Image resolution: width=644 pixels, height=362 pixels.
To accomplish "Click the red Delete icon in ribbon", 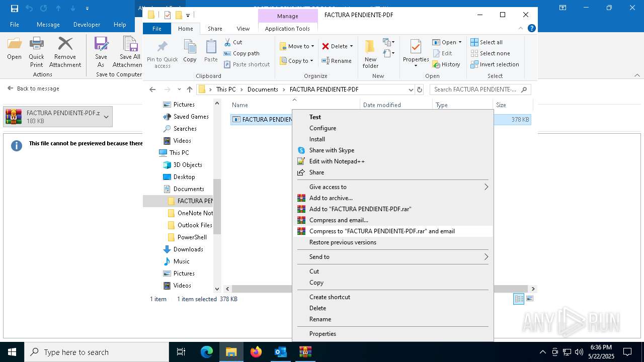I will pos(326,46).
